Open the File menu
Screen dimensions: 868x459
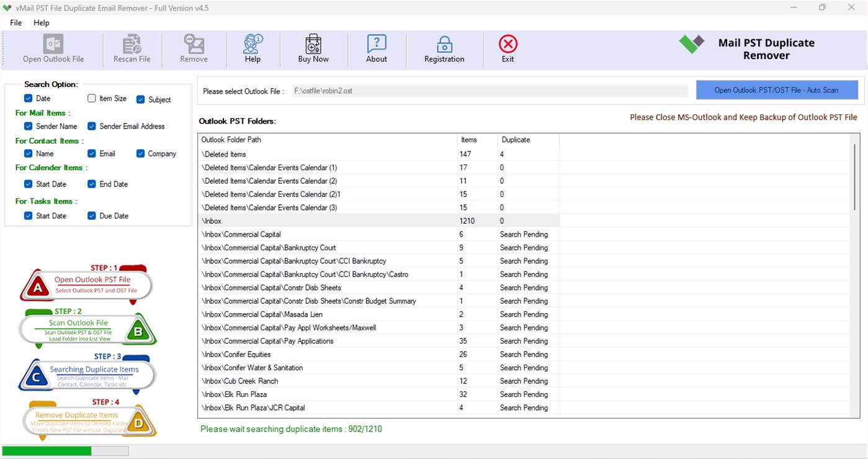[x=15, y=22]
